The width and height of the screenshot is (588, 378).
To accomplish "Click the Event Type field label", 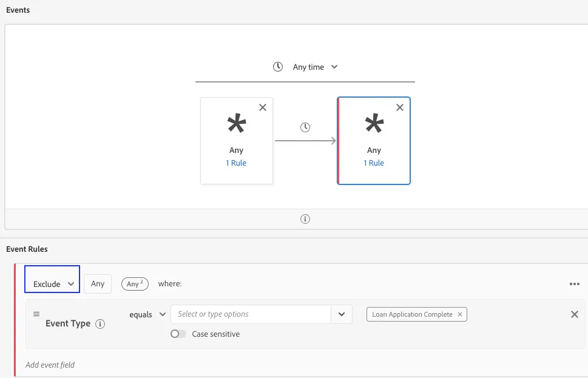I will (68, 323).
